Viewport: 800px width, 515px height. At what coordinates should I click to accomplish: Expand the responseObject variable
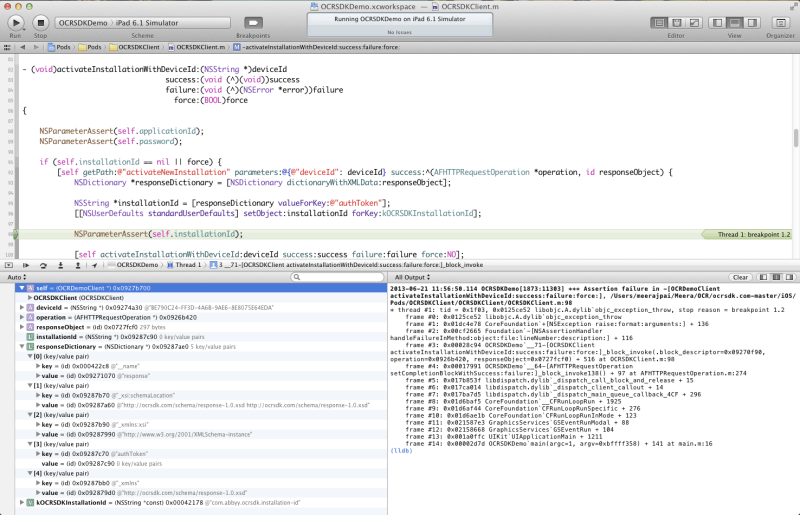click(x=22, y=327)
